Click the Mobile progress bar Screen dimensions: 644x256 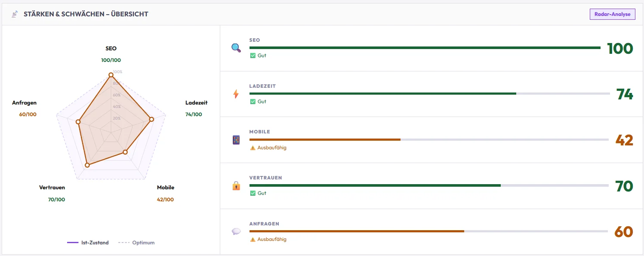pyautogui.click(x=429, y=140)
